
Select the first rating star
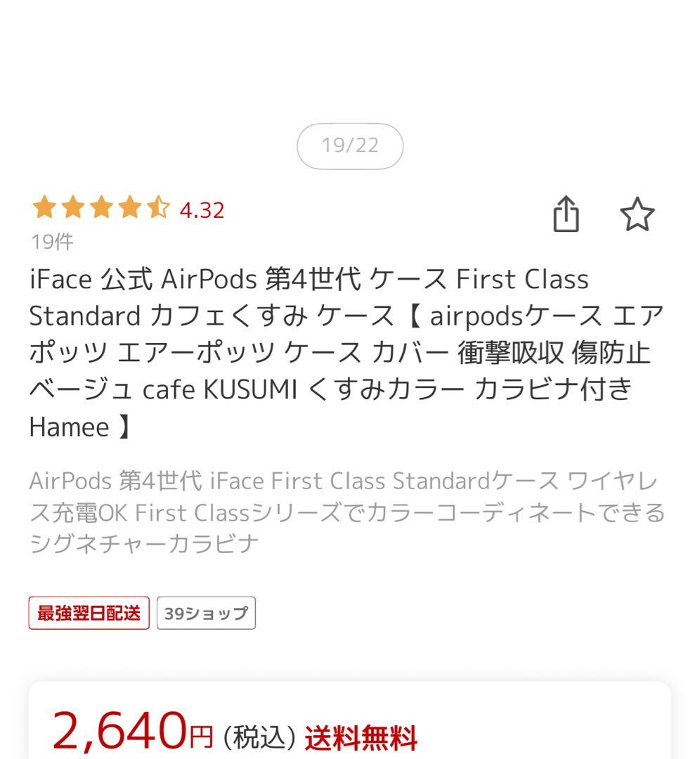click(x=44, y=209)
